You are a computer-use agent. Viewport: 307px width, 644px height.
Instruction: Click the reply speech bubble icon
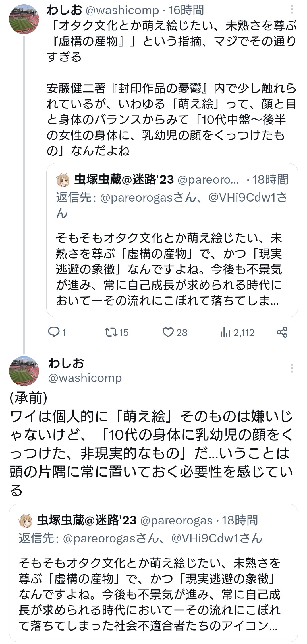53,332
